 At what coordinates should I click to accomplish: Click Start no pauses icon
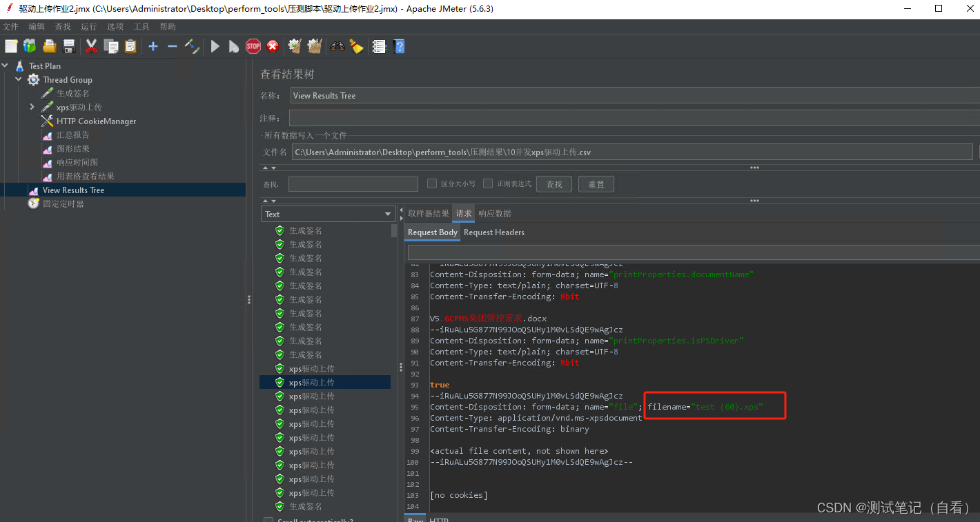(234, 46)
